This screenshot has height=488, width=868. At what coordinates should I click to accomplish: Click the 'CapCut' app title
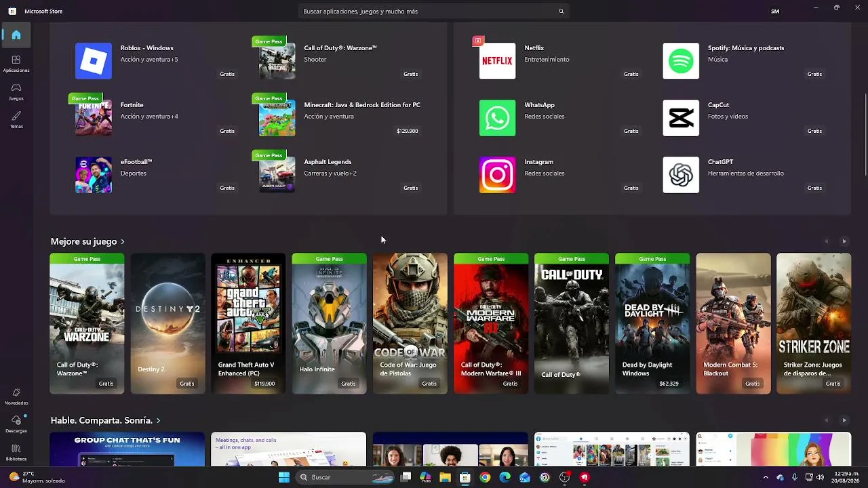click(718, 105)
